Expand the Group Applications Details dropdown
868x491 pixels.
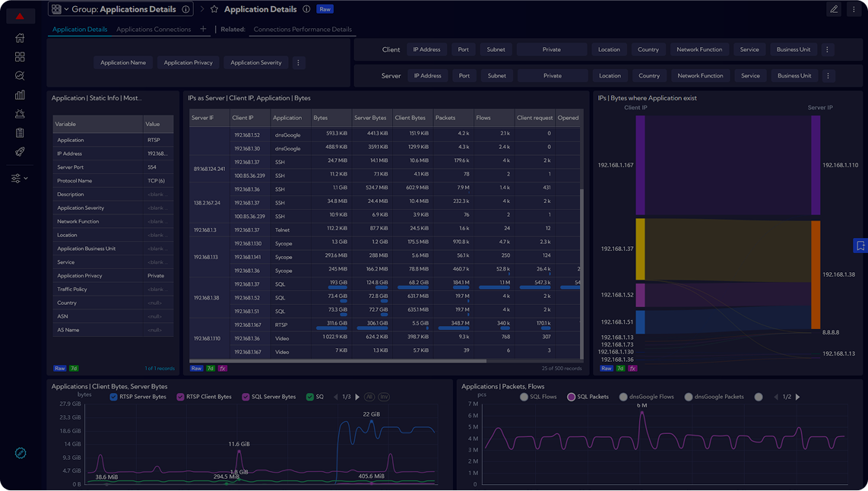point(59,9)
